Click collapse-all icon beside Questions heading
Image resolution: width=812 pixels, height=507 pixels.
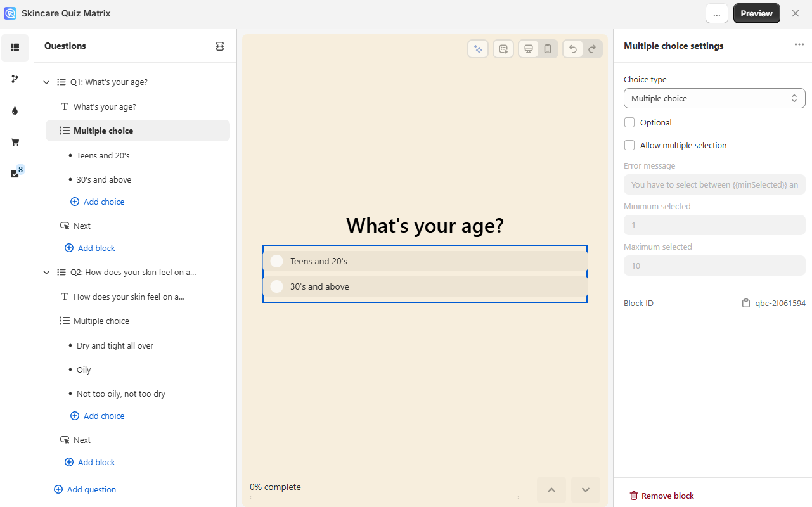tap(220, 46)
